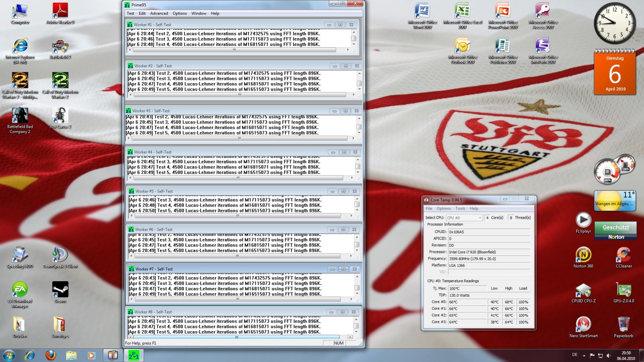Open Windows Explorer folder in taskbar

tap(71, 355)
